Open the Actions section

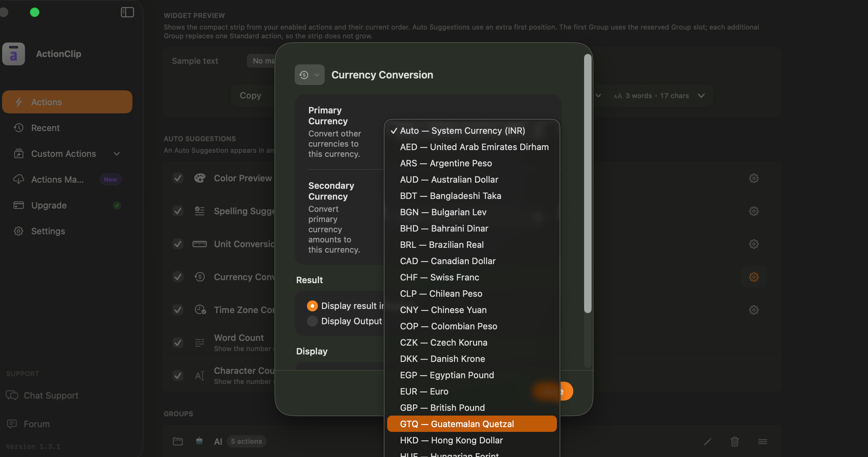(x=67, y=102)
